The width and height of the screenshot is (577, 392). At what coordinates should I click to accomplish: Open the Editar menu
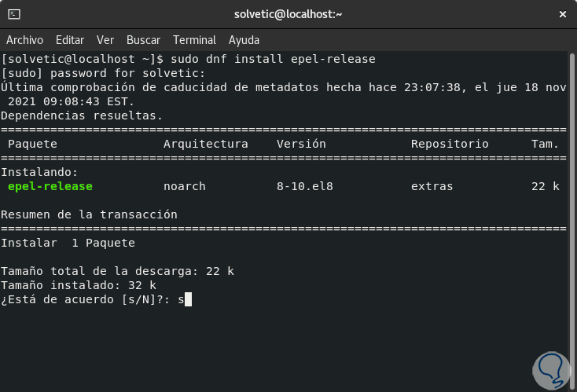70,40
